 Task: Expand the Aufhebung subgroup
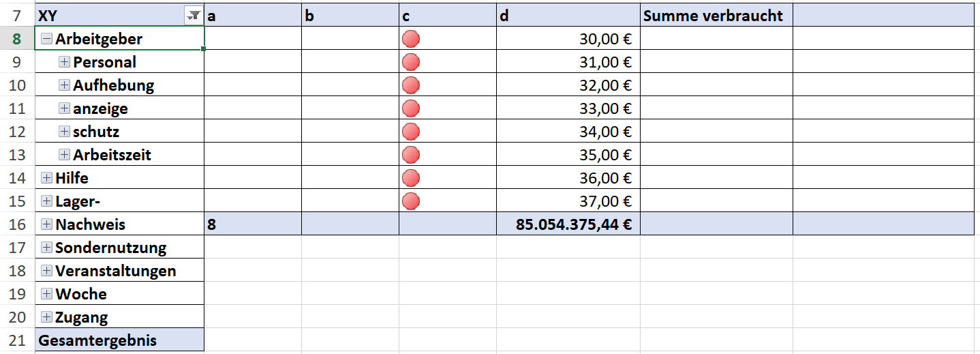point(64,85)
